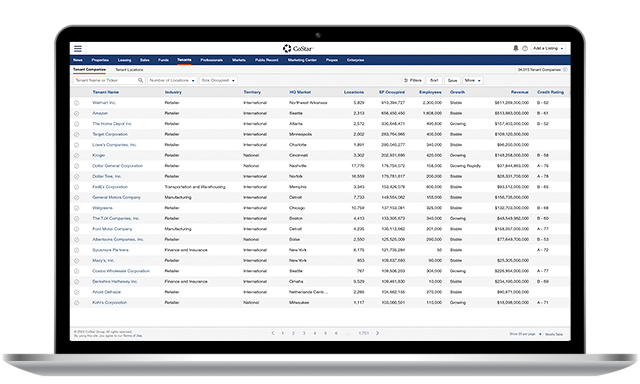Open The Home Depot Inc link
This screenshot has width=640, height=384.
(x=111, y=124)
